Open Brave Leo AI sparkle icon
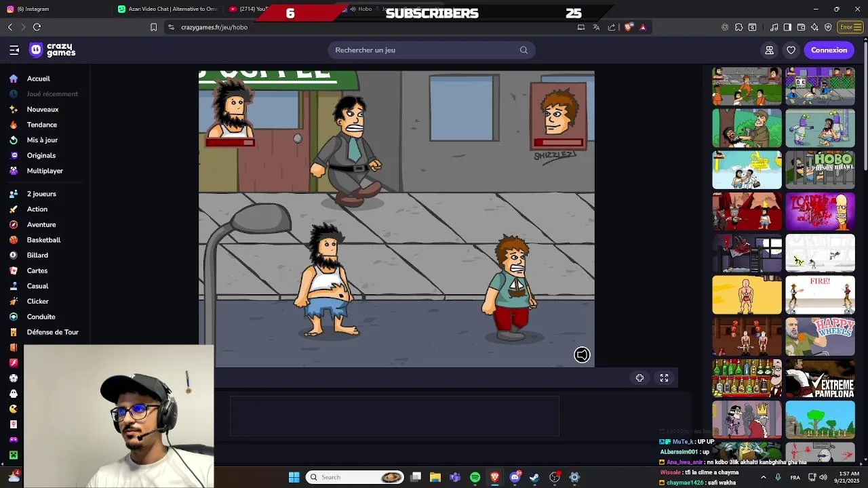 click(x=814, y=27)
